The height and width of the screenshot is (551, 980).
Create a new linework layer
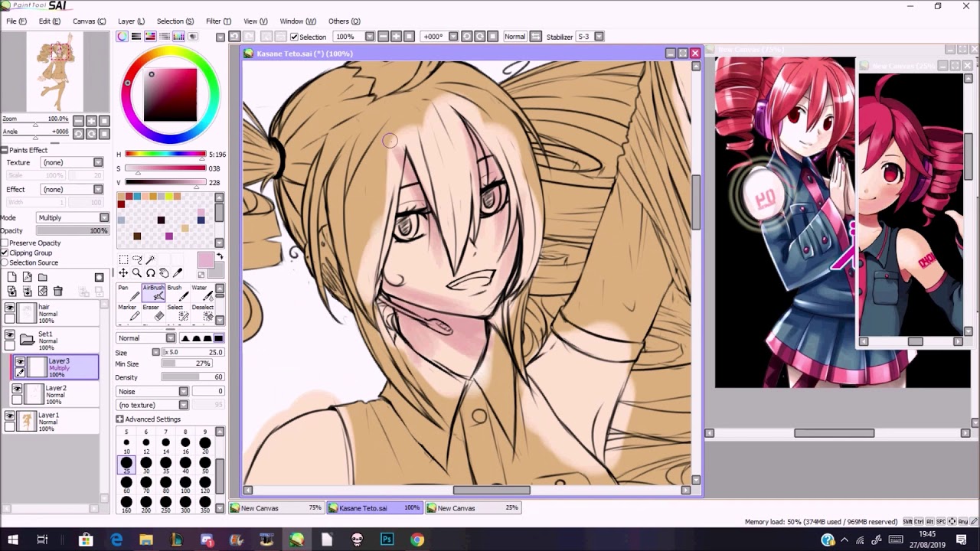click(28, 277)
